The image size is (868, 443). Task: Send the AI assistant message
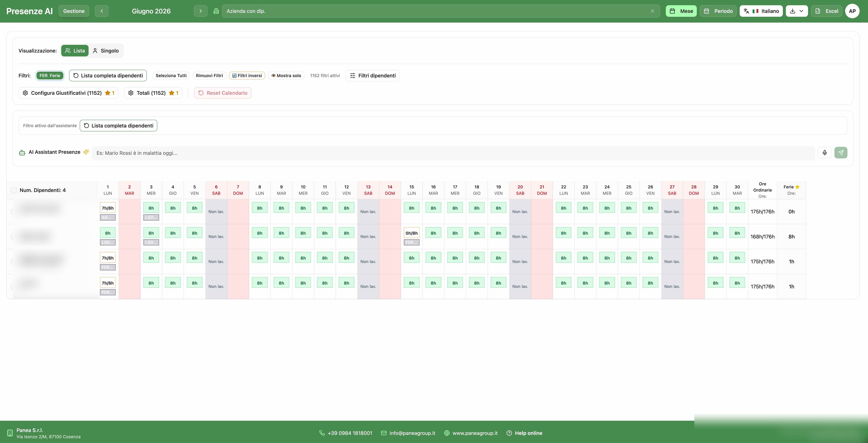click(841, 153)
